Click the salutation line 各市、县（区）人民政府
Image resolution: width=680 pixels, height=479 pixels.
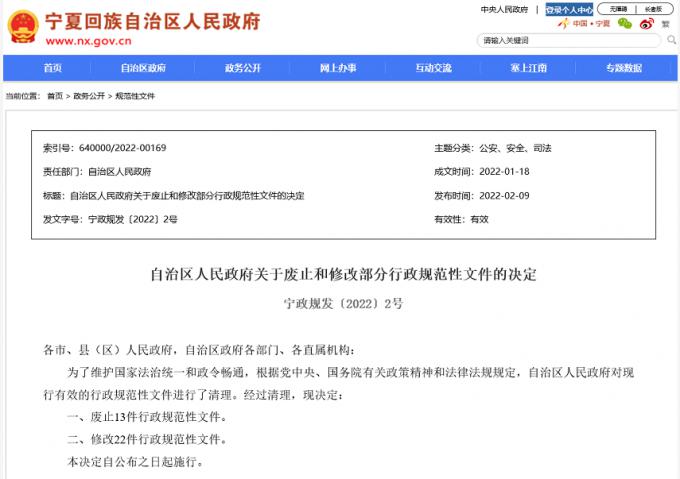coord(199,350)
